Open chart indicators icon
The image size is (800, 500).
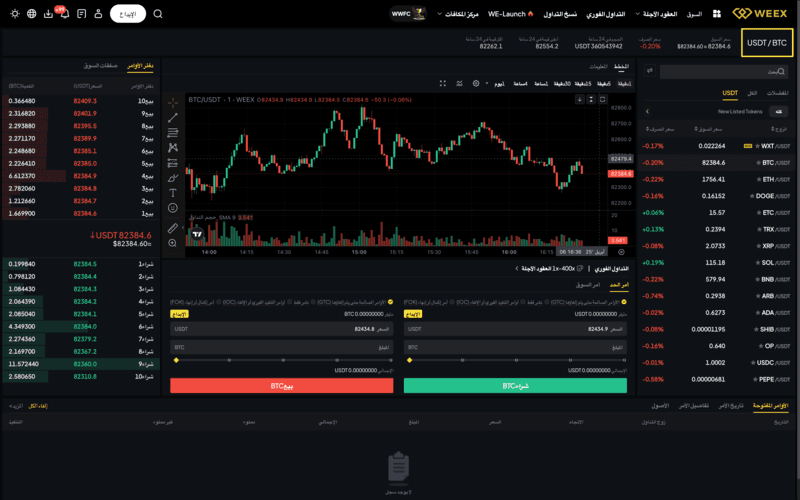click(460, 84)
